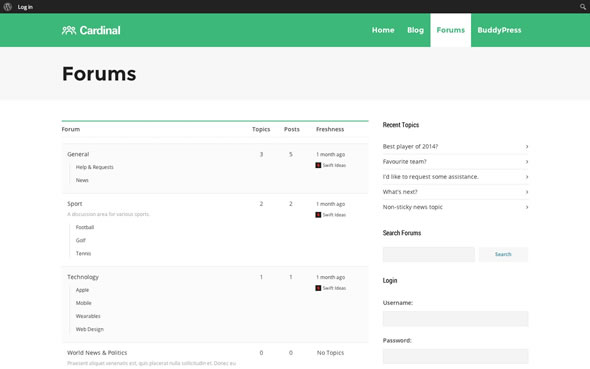Click '1 month ago' in Sport row
Viewport: 590px width, 369px height.
(330, 204)
